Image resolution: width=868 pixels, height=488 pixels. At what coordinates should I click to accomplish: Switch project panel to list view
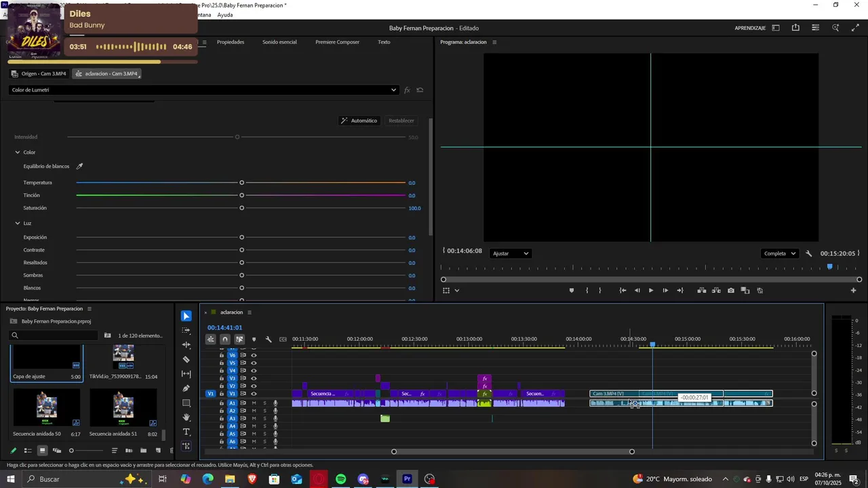pyautogui.click(x=28, y=451)
